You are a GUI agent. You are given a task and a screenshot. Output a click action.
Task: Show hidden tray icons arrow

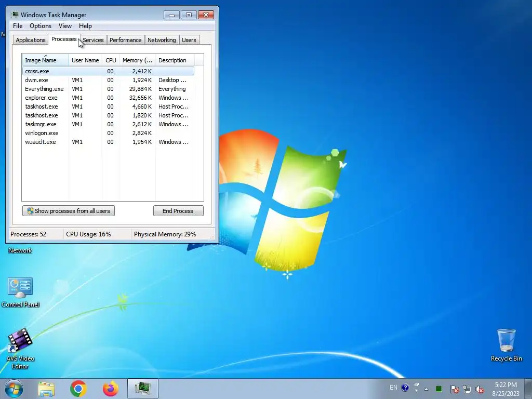(427, 389)
